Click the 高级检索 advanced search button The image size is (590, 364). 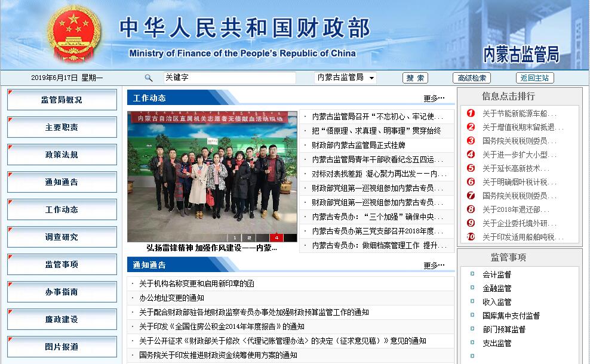471,78
